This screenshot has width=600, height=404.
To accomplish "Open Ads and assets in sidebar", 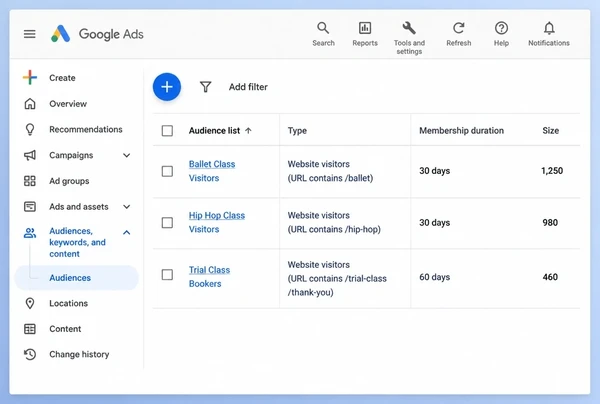I will coord(79,207).
